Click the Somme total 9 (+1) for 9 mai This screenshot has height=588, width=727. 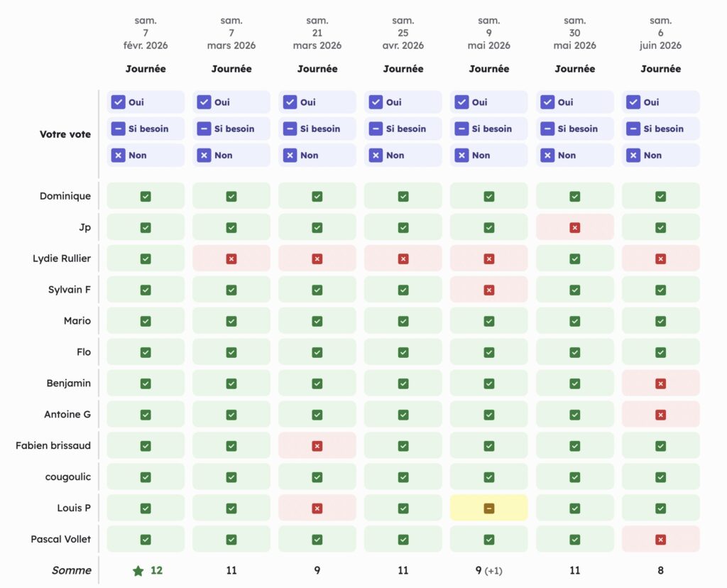coord(489,570)
